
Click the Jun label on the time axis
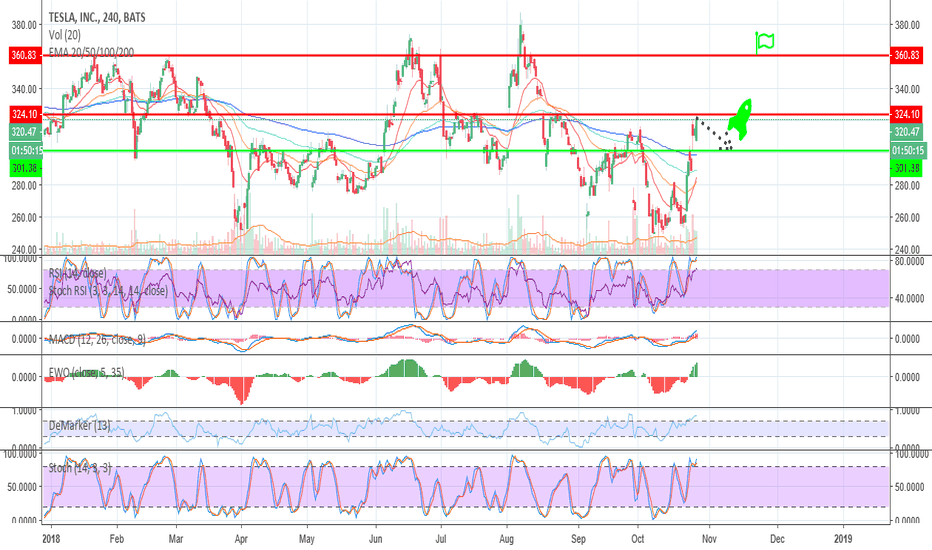[376, 539]
